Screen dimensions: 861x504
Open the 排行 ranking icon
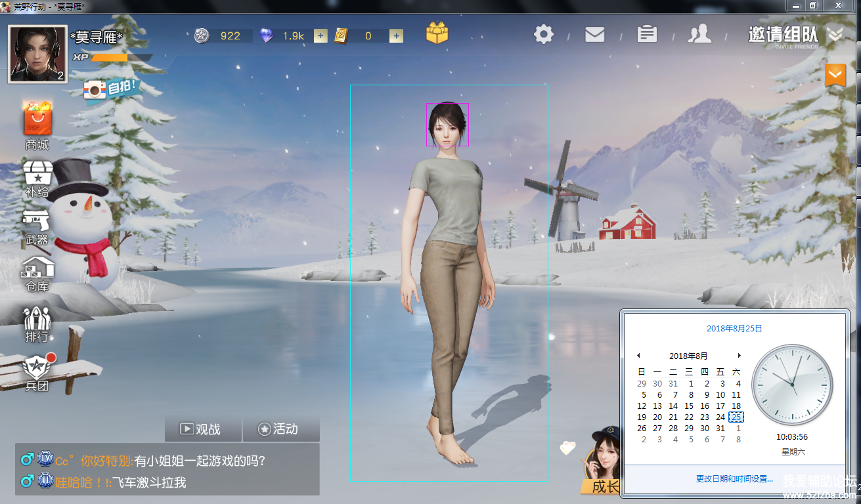(37, 317)
